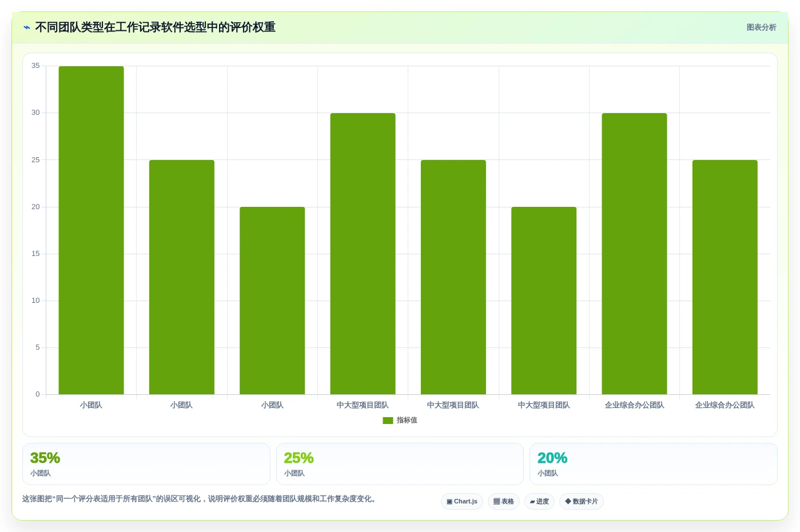Click the 20% 小团队 stat card
This screenshot has height=532, width=800.
coord(654,464)
